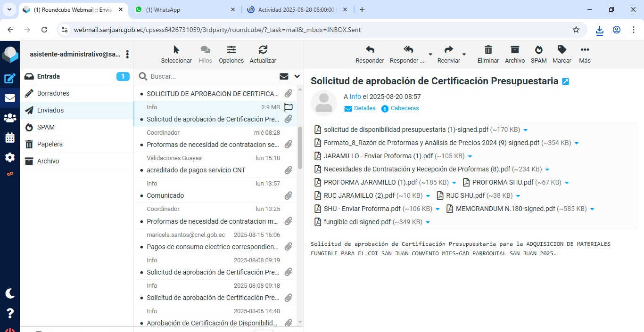Open the Cabeceras headers link
This screenshot has height=332, width=644.
tap(405, 108)
